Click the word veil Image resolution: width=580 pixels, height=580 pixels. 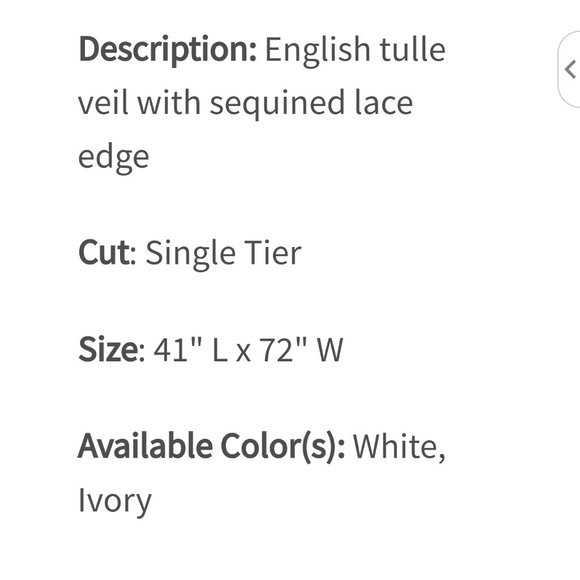coord(103,103)
